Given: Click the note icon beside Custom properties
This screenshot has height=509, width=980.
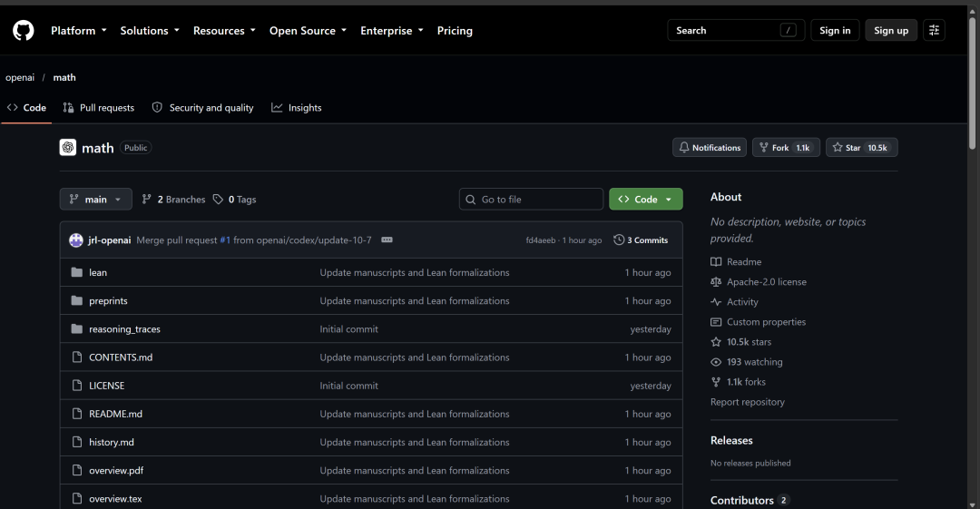Looking at the screenshot, I should pos(716,321).
